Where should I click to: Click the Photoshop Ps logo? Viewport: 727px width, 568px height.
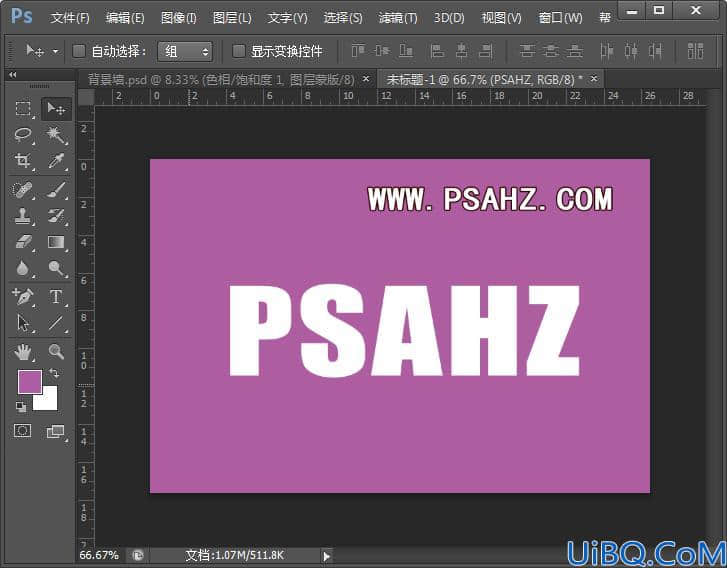coord(21,16)
